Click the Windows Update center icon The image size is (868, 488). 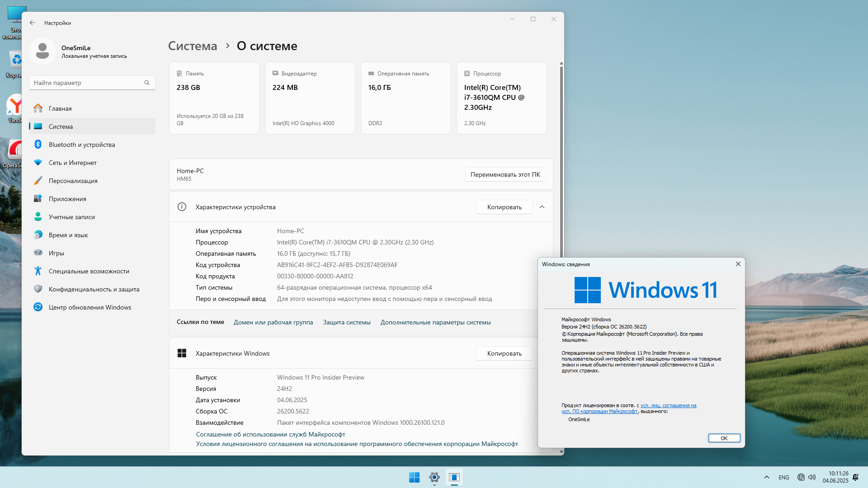[x=38, y=307]
